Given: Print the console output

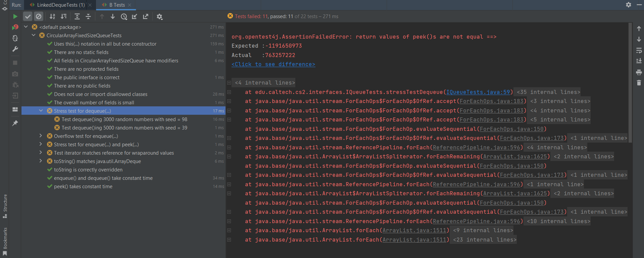Looking at the screenshot, I should 639,72.
